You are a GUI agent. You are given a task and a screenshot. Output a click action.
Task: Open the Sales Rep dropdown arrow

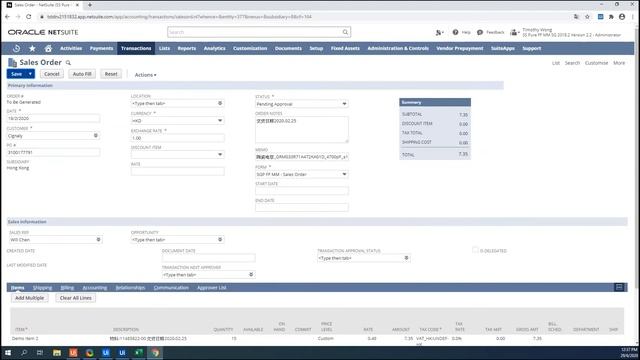coord(98,240)
